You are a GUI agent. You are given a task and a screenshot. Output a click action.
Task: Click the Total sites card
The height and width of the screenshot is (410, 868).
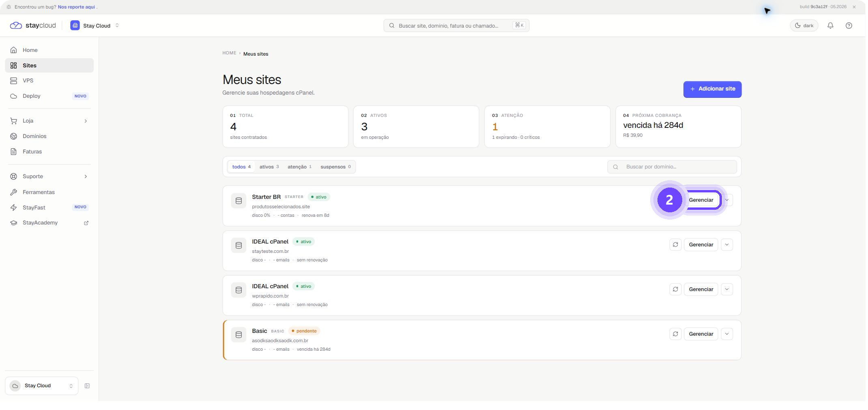pos(285,127)
